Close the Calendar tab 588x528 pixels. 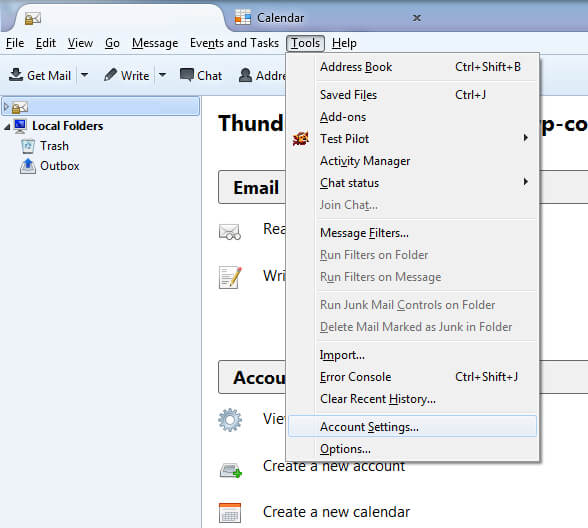pyautogui.click(x=417, y=18)
